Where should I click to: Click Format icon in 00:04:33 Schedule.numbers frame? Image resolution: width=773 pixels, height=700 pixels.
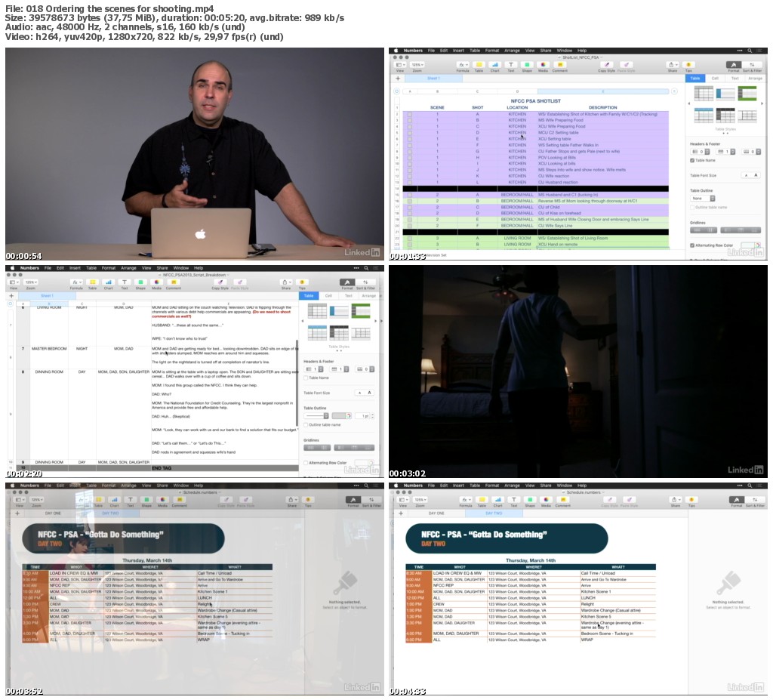737,500
